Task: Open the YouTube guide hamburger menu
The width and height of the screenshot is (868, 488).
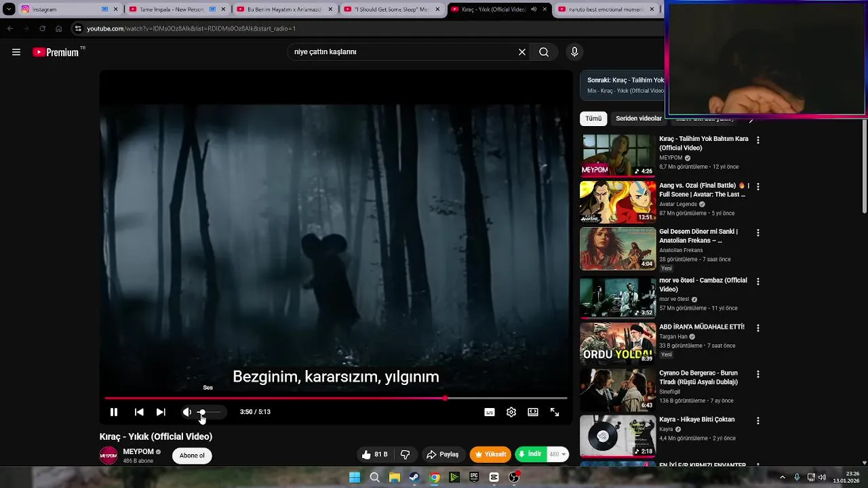Action: [x=16, y=52]
